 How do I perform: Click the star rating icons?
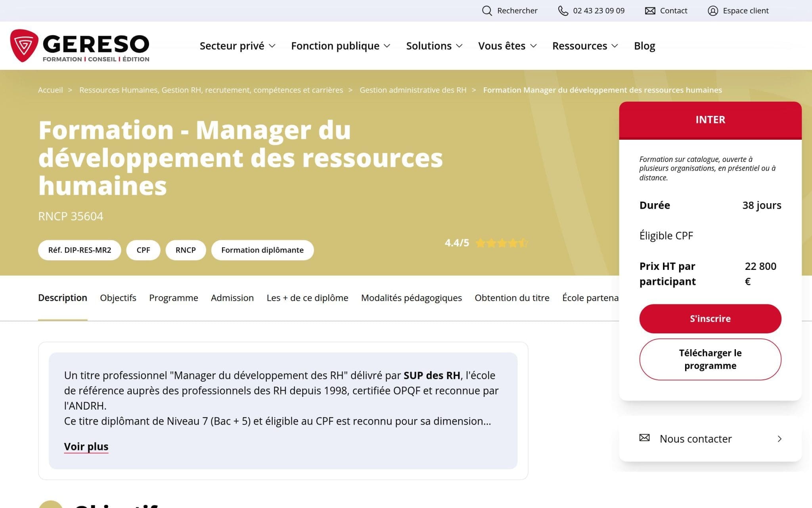[x=502, y=243]
